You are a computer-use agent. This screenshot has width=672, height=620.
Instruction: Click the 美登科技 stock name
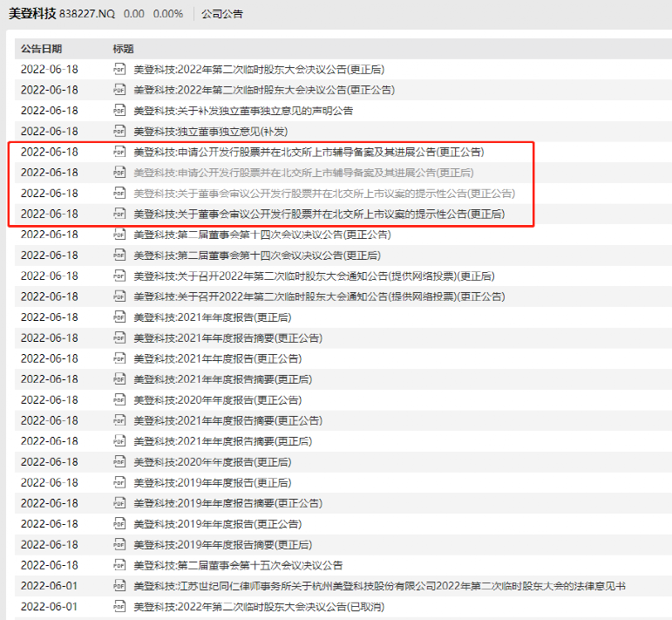tap(32, 14)
